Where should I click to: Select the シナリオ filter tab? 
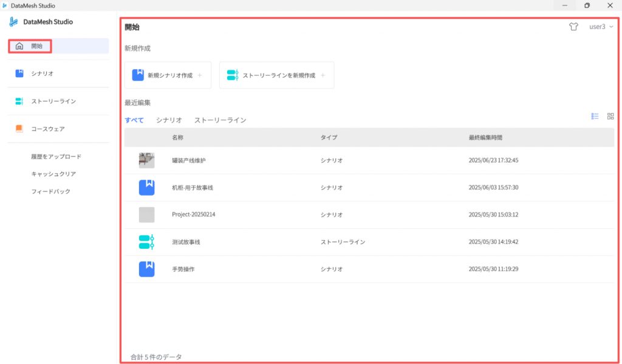[169, 120]
